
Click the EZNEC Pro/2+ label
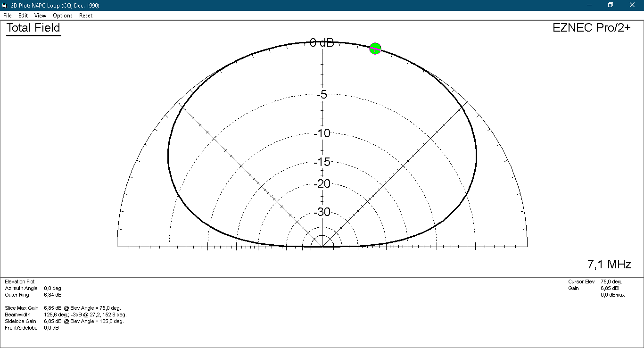[x=591, y=28]
